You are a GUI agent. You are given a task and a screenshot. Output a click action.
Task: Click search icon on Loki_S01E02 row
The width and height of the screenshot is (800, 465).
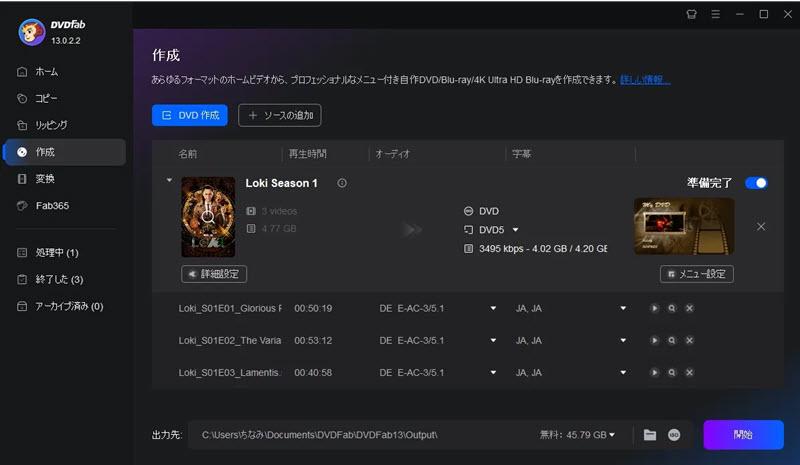point(672,340)
